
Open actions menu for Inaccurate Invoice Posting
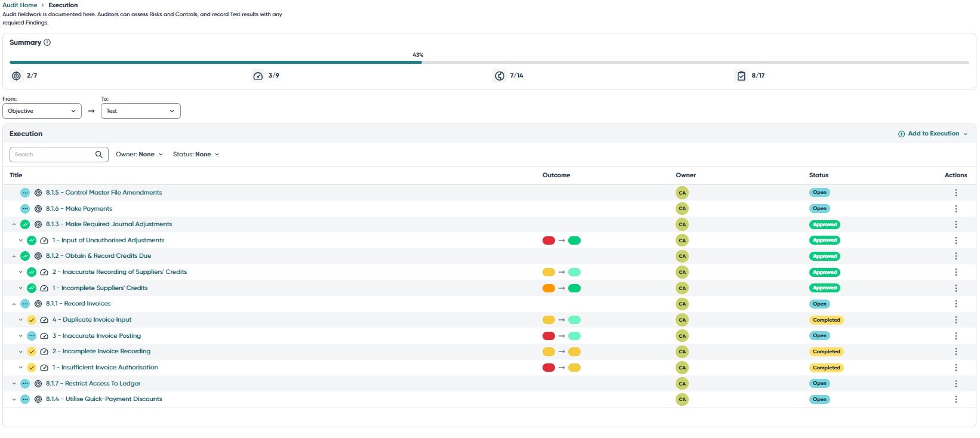point(956,336)
